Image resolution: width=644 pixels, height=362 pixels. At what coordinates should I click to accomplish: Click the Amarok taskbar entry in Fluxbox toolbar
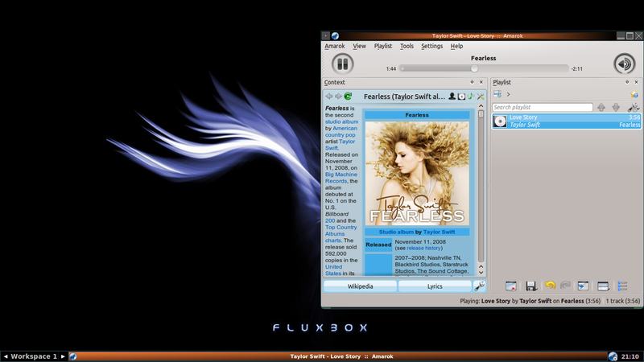tap(337, 356)
